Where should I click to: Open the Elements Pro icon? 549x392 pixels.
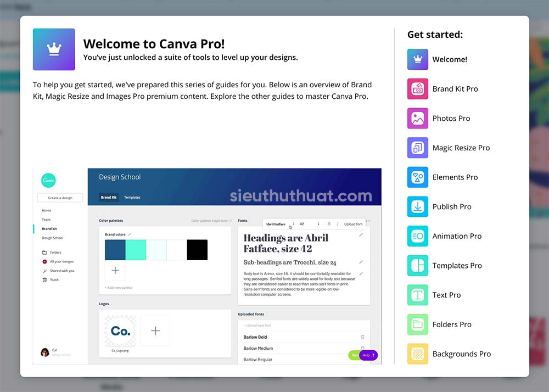(x=417, y=177)
